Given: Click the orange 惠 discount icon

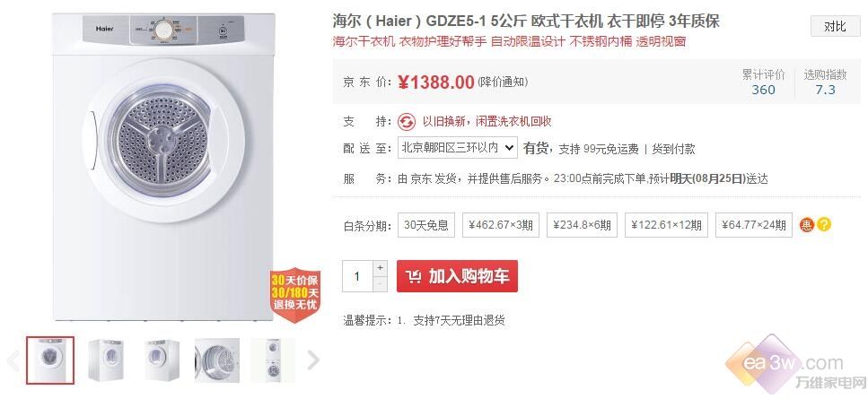Looking at the screenshot, I should tap(806, 225).
